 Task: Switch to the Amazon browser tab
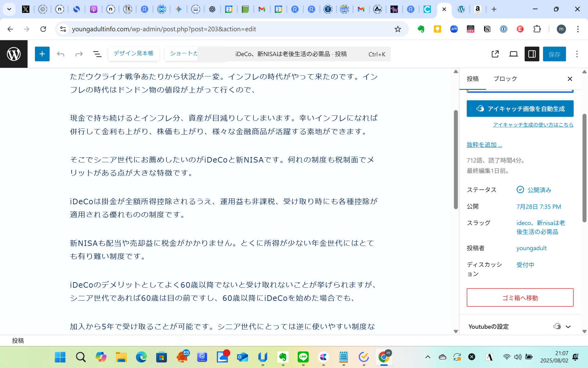point(477,9)
